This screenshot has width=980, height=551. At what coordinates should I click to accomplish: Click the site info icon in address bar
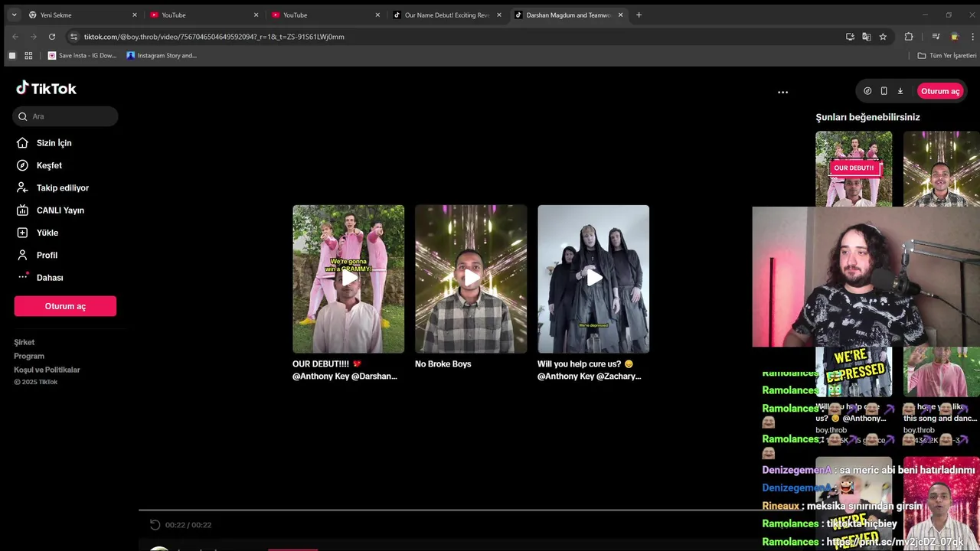click(x=73, y=37)
